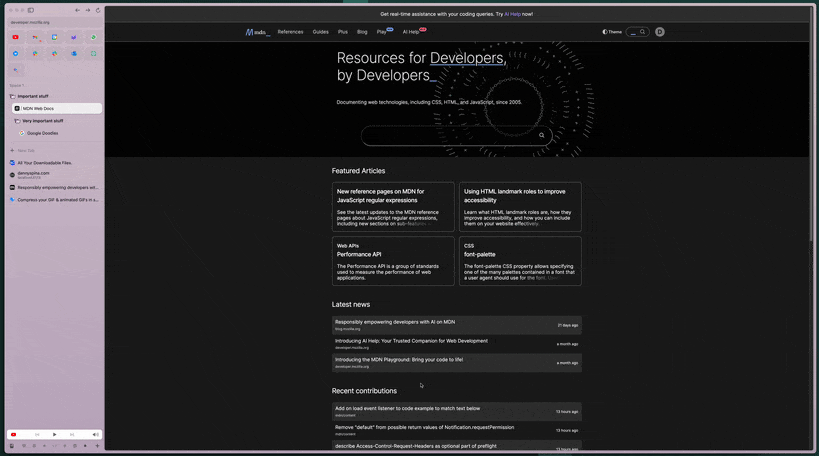Switch to Compress your GIF tab
819x456 pixels.
(54, 200)
